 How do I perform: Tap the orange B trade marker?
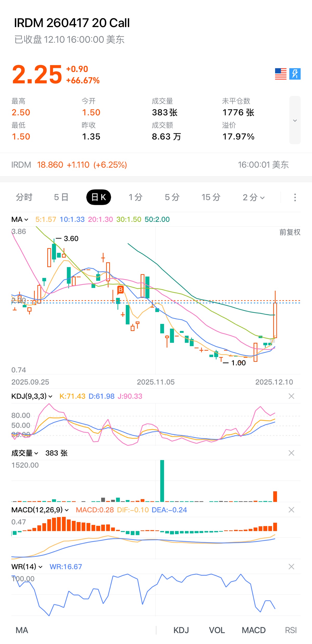(120, 290)
